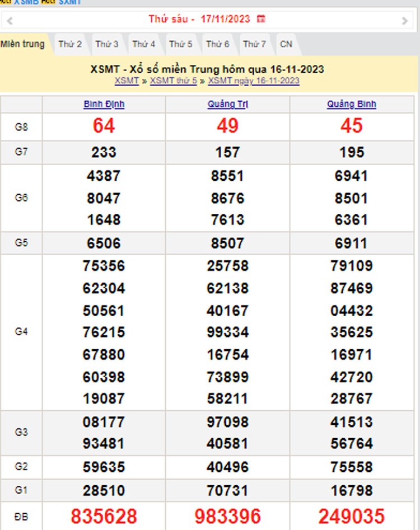
Task: Click the ĐB row label
Action: tap(21, 517)
